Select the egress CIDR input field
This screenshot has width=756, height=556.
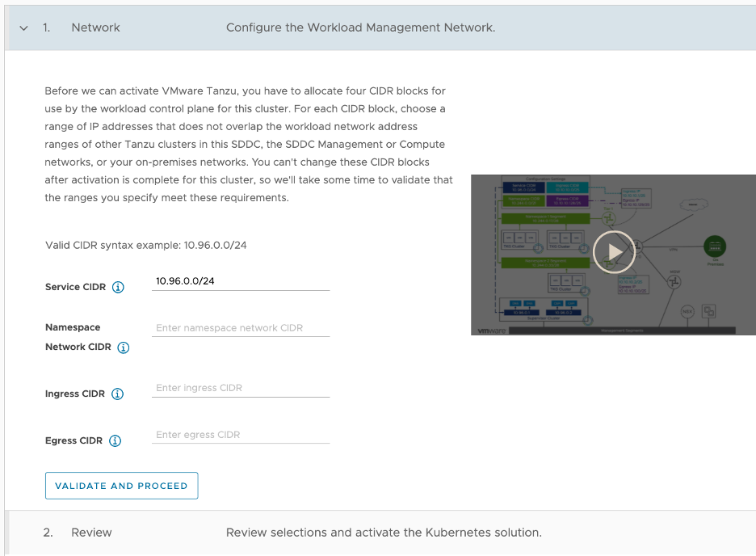point(241,435)
